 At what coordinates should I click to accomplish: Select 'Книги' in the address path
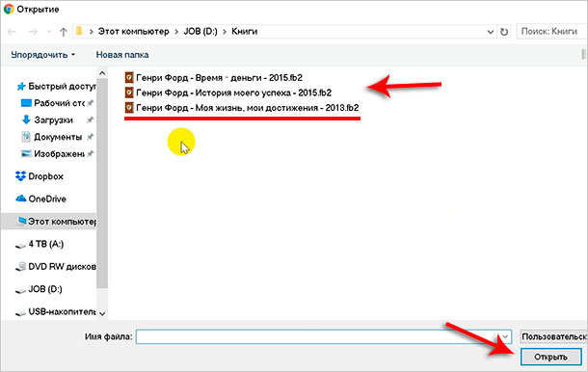pos(244,32)
